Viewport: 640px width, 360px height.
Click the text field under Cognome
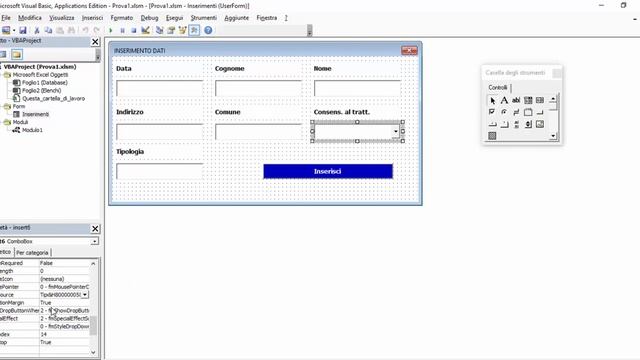258,88
